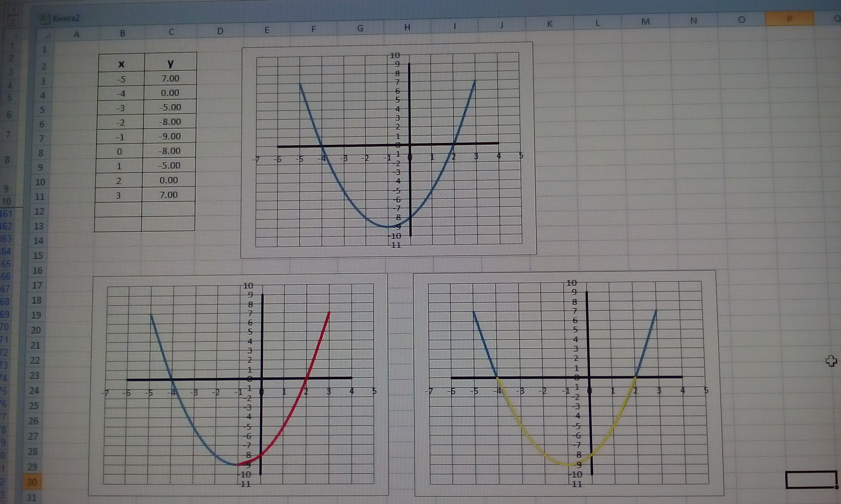Select highlighted column P header
The height and width of the screenshot is (504, 841).
pyautogui.click(x=789, y=19)
